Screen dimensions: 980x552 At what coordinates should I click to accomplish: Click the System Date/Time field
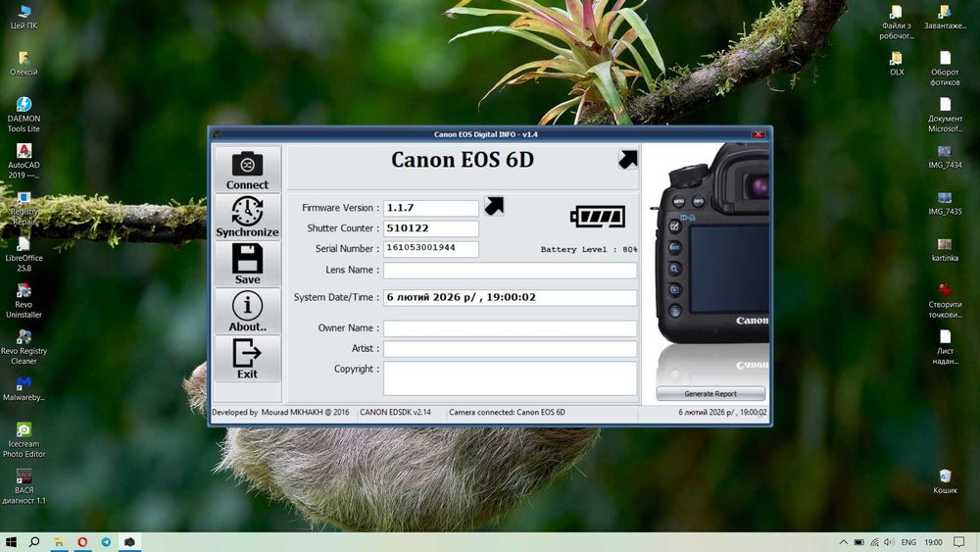coord(510,297)
